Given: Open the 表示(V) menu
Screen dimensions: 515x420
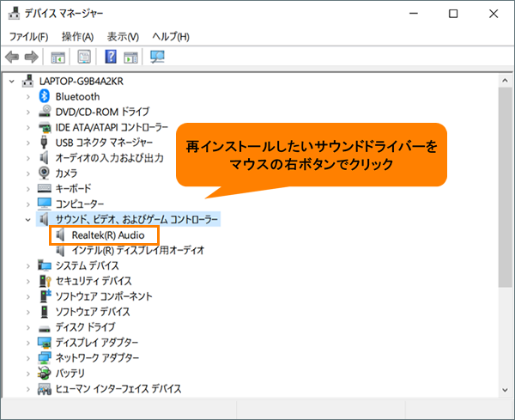Looking at the screenshot, I should coord(123,36).
